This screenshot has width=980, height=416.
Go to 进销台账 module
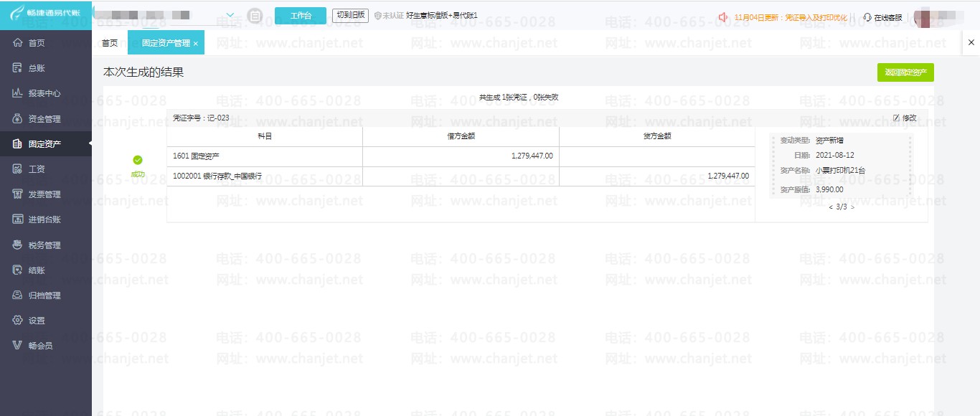[46, 219]
